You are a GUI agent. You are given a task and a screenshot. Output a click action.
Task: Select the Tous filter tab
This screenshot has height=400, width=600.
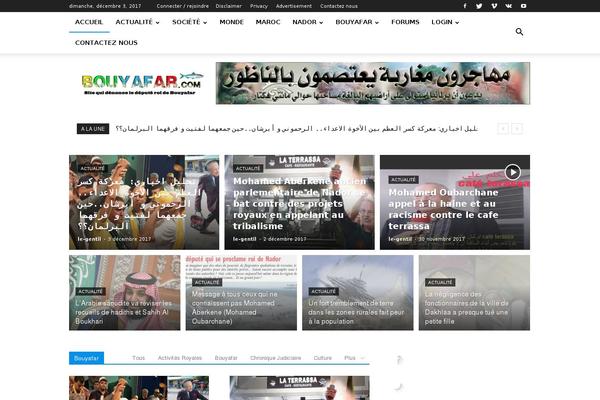point(139,358)
